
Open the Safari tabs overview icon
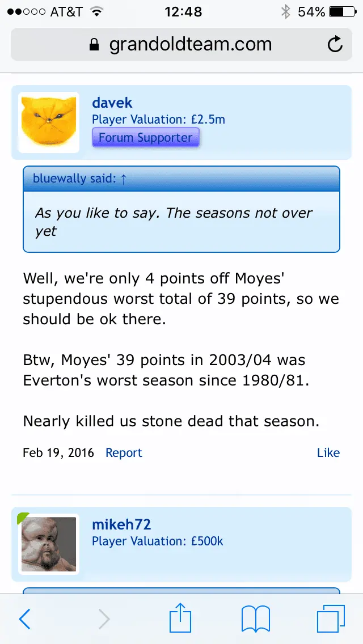[x=331, y=618]
